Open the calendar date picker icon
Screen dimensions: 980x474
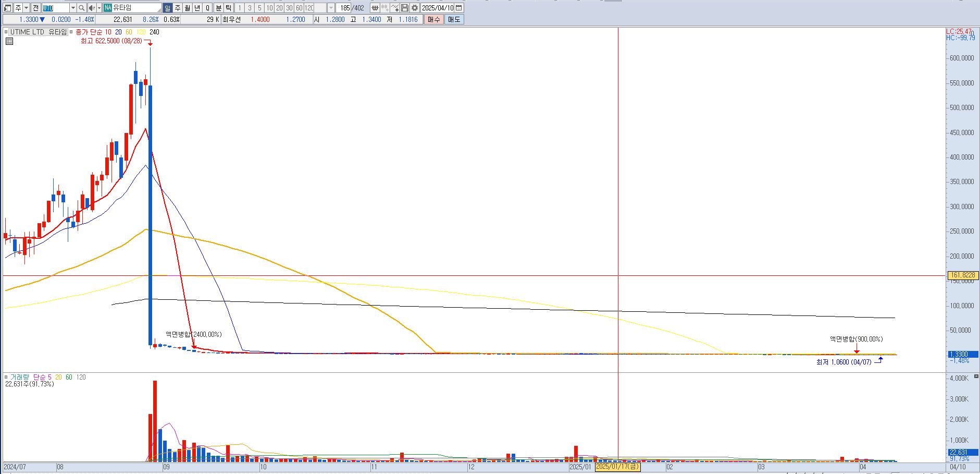click(458, 8)
